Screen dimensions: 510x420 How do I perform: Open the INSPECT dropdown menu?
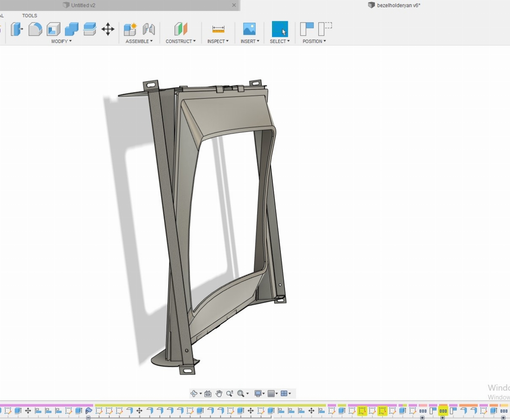[218, 41]
